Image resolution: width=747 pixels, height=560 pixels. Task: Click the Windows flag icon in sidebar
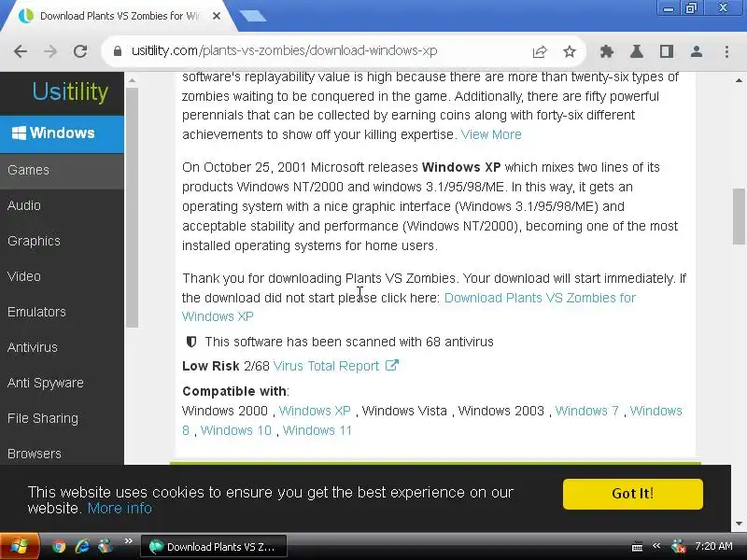click(19, 133)
